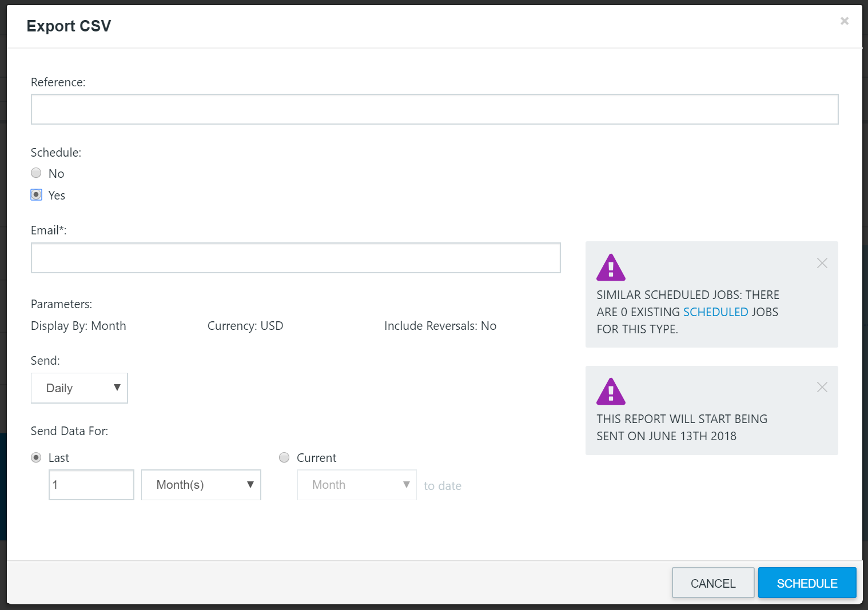Select the Last radio button
The height and width of the screenshot is (610, 868).
[x=36, y=457]
